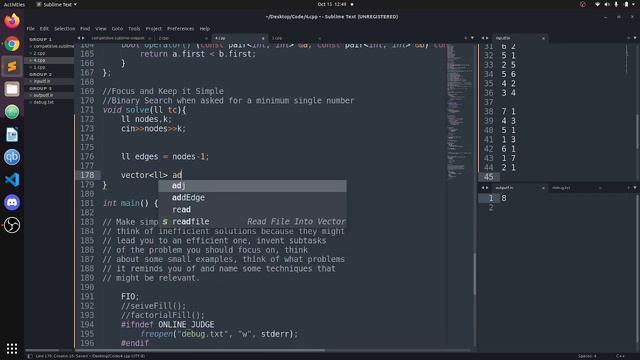Click line number 178 in the gutter

pyautogui.click(x=87, y=175)
